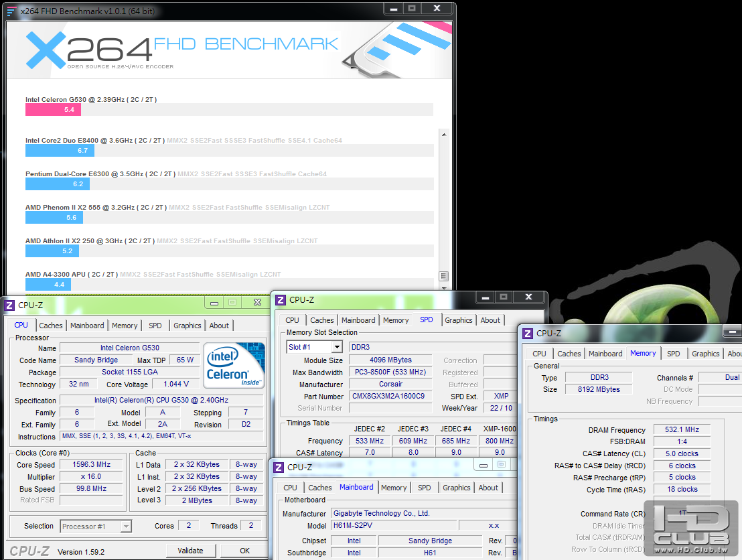This screenshot has height=560, width=742.
Task: Click the Z icon of the SPD CPU-Z window
Action: pos(281,300)
